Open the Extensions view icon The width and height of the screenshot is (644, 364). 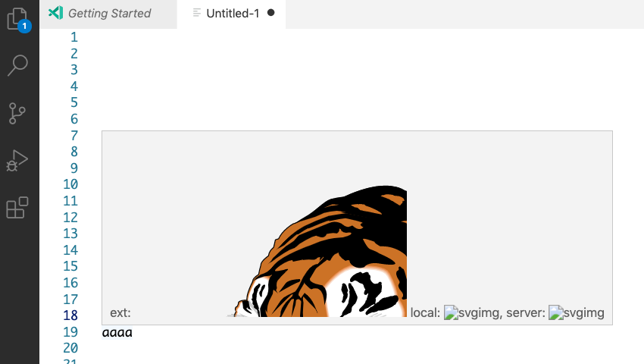(17, 207)
